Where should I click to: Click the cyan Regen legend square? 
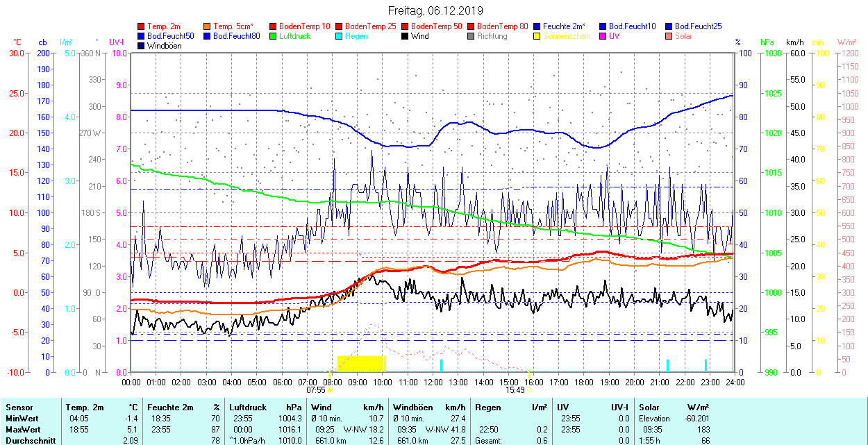coord(339,36)
